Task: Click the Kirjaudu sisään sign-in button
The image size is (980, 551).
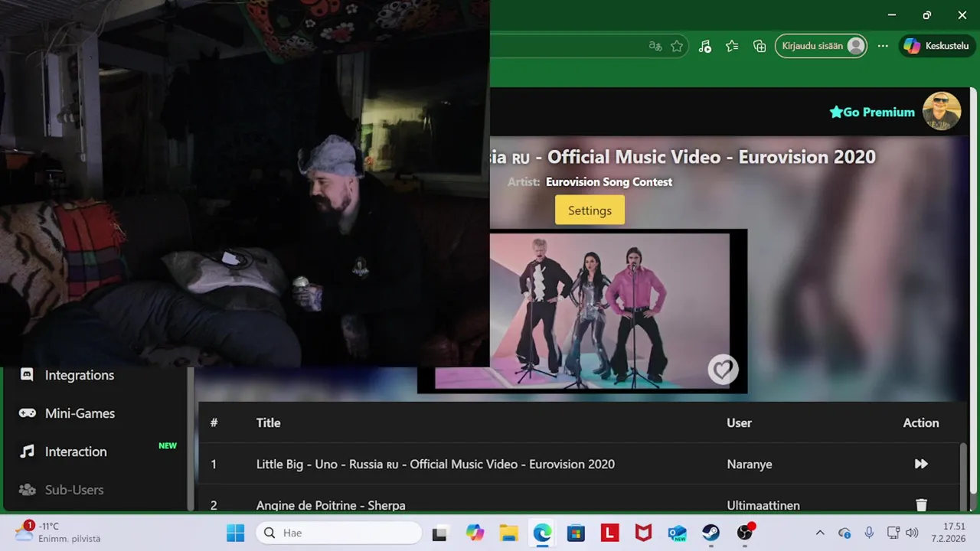Action: click(822, 46)
